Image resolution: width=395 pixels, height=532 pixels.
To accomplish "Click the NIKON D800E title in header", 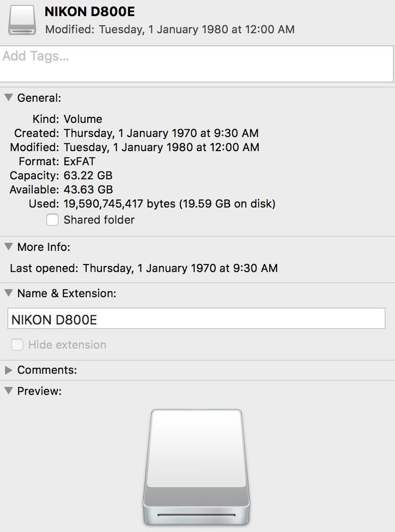I will [x=90, y=11].
